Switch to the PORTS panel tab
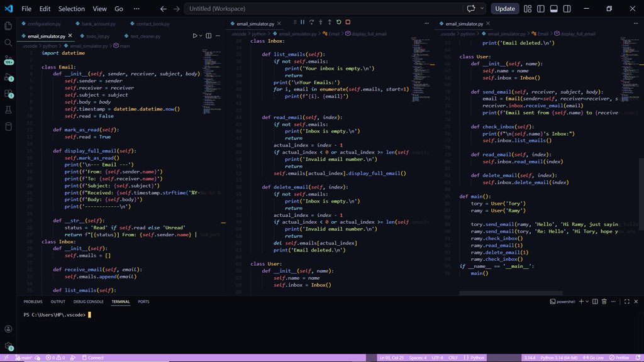The image size is (644, 362). point(144,302)
